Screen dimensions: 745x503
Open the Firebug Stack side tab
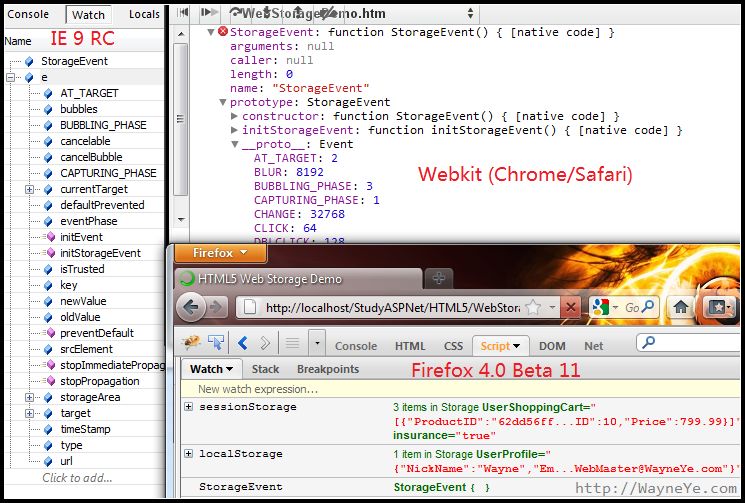265,369
